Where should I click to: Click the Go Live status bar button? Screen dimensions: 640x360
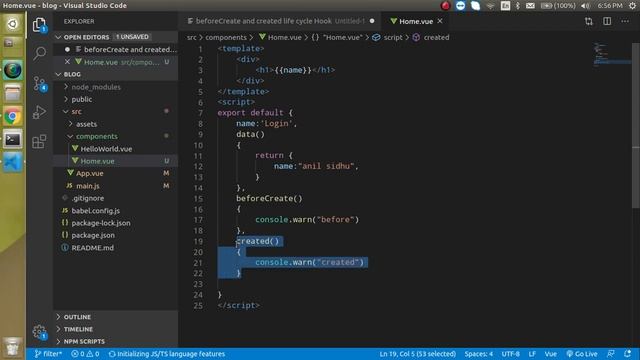pyautogui.click(x=582, y=354)
